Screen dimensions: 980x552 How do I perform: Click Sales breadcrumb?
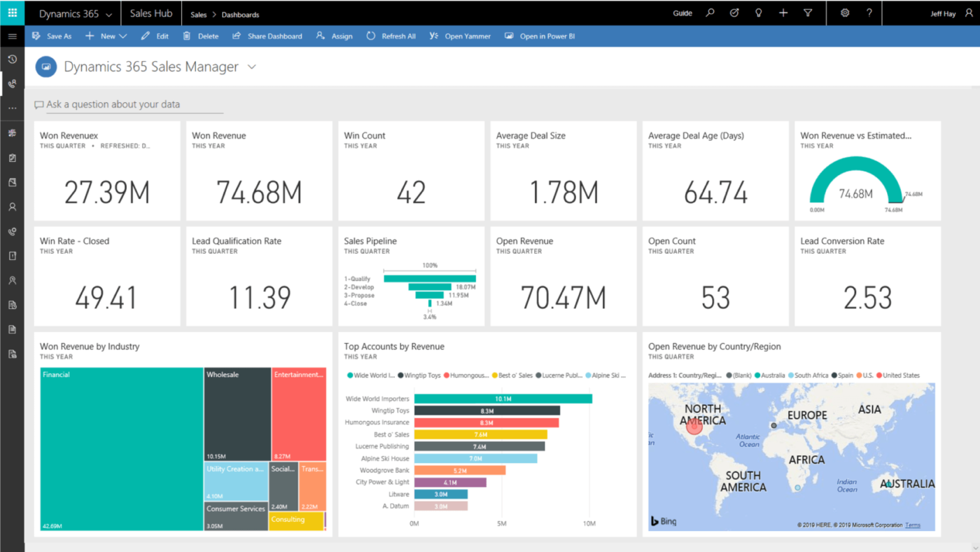tap(199, 14)
